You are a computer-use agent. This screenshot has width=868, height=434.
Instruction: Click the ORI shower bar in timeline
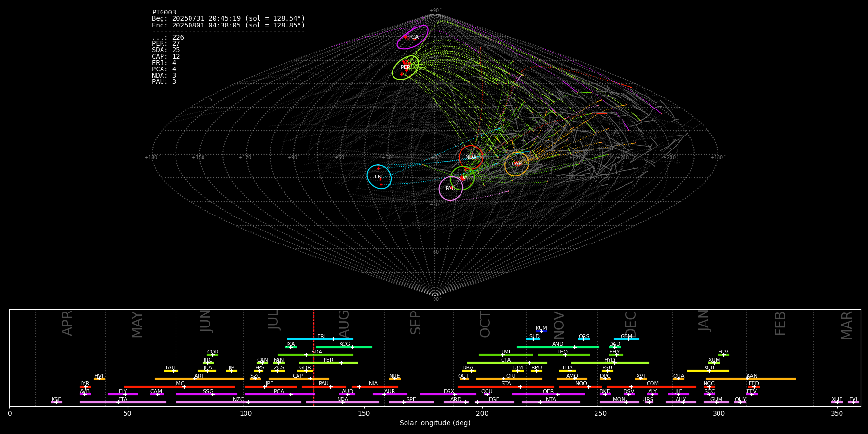pos(509,379)
